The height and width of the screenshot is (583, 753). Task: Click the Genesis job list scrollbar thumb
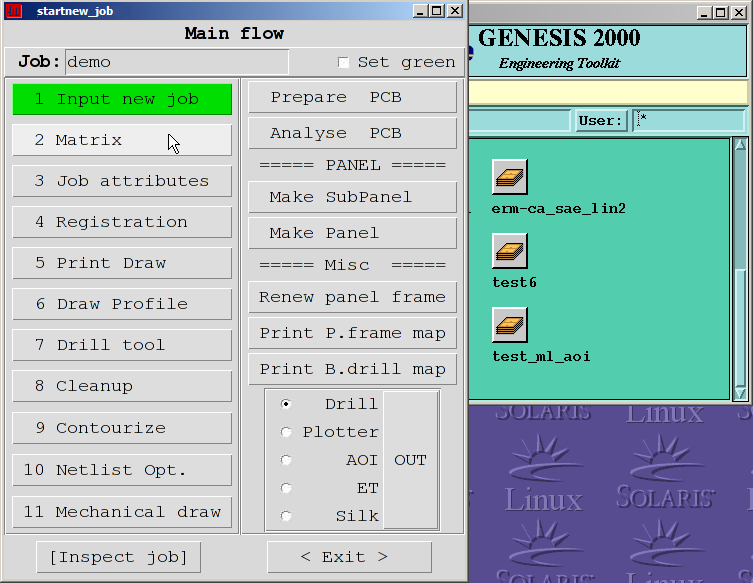[x=740, y=328]
